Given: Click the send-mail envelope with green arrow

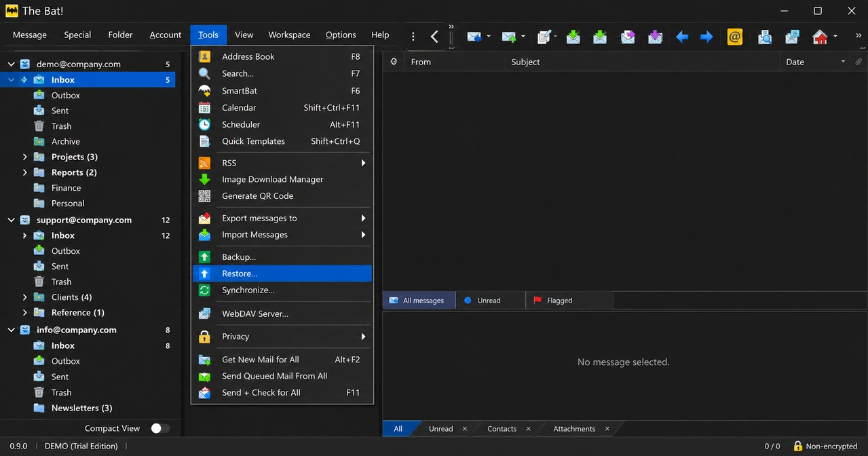Looking at the screenshot, I should tap(509, 36).
